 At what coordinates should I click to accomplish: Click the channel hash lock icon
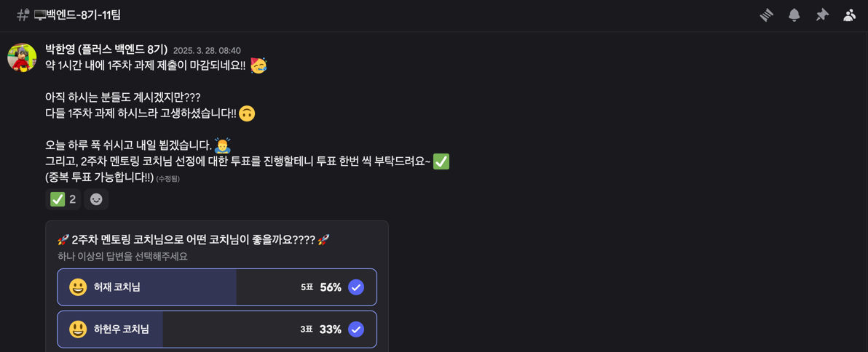[x=23, y=15]
